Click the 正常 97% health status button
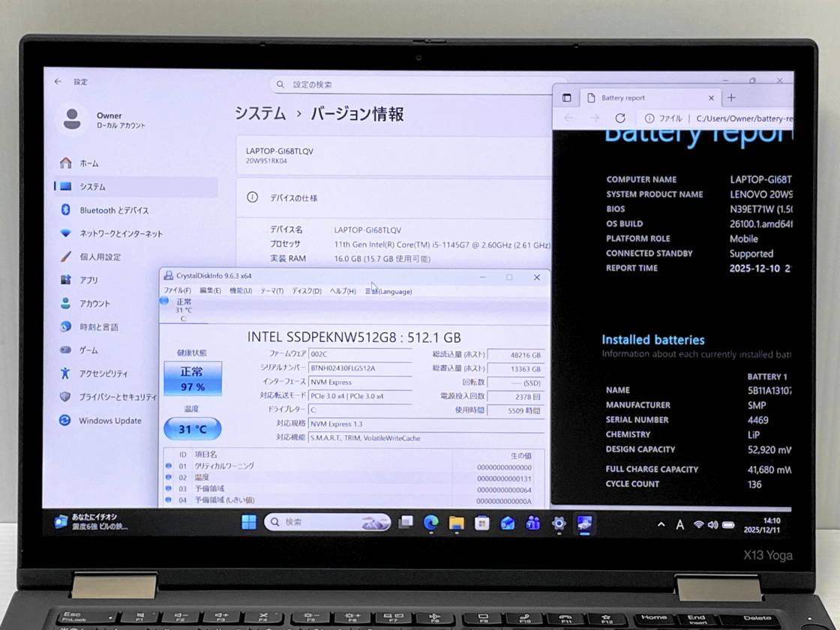 [x=193, y=379]
